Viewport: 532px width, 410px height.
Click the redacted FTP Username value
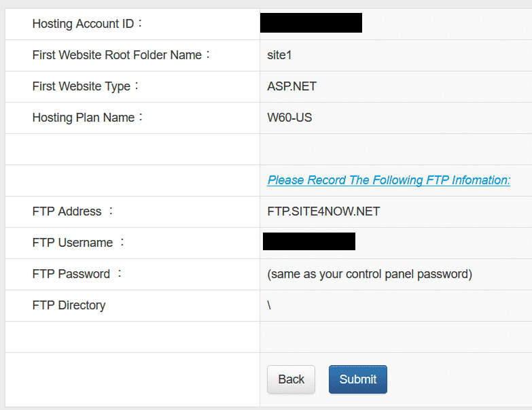click(309, 241)
